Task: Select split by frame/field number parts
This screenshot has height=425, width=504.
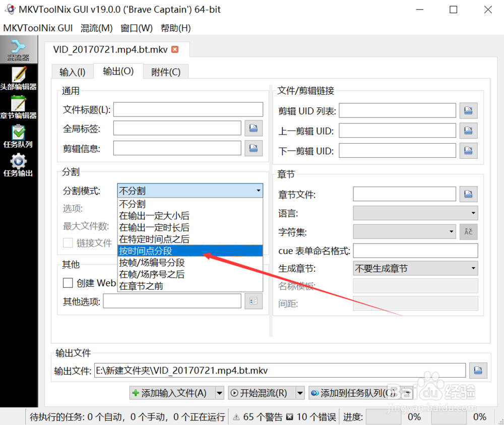Action: click(190, 262)
